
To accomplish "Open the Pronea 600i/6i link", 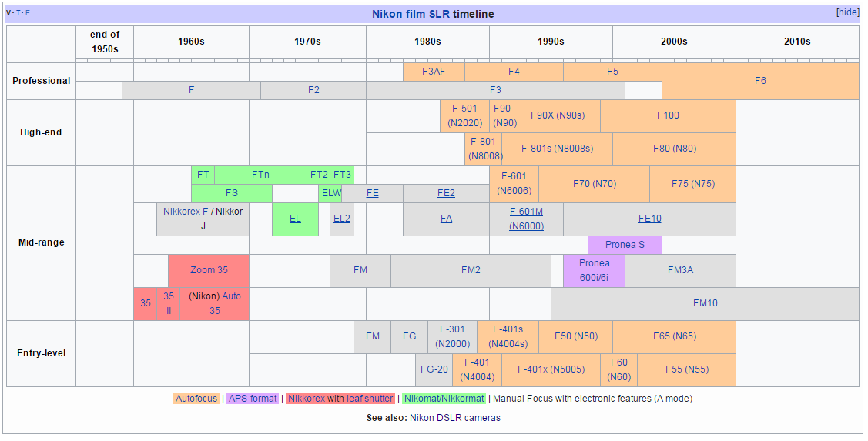I will click(594, 271).
